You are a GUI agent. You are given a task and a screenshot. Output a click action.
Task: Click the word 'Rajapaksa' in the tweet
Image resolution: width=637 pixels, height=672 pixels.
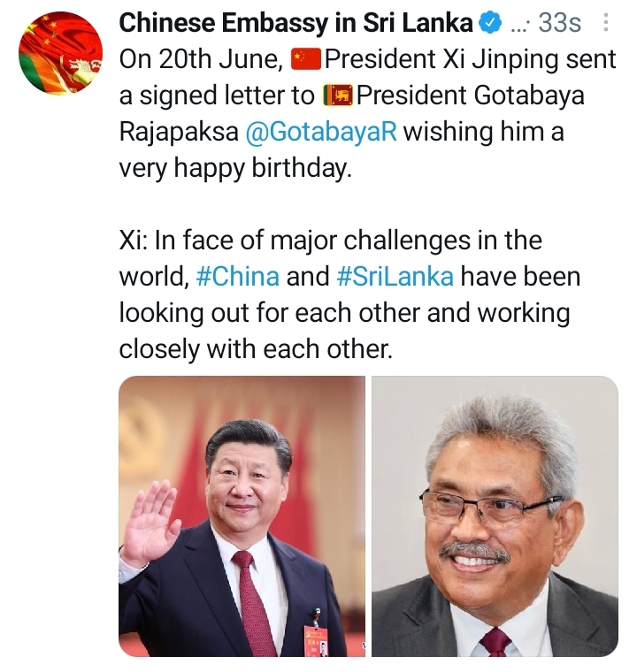click(x=179, y=133)
